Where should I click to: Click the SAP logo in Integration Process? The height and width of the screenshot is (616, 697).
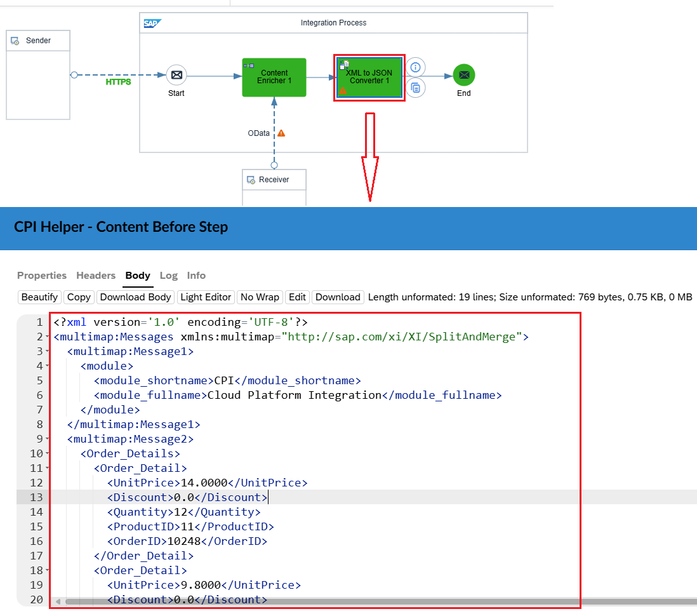pos(152,23)
